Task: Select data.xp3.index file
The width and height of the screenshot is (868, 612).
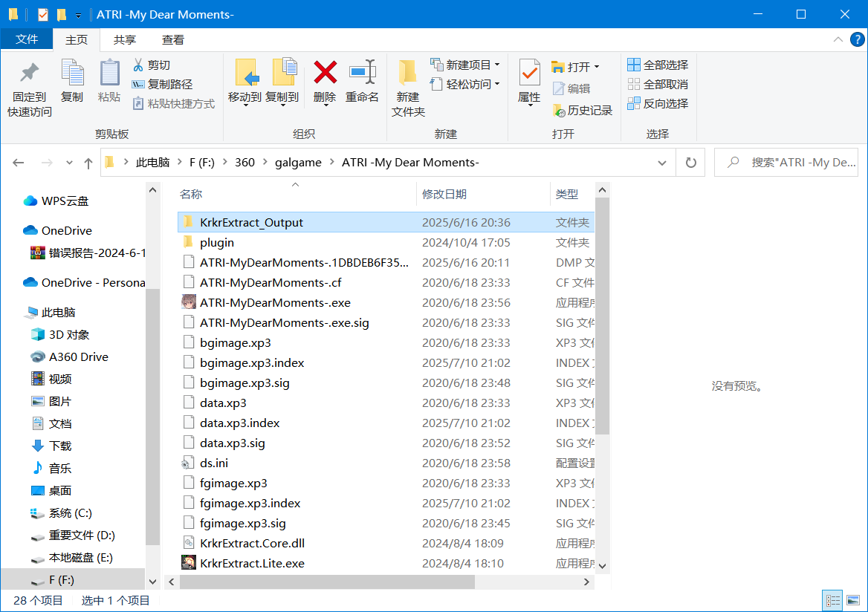Action: [x=386, y=423]
